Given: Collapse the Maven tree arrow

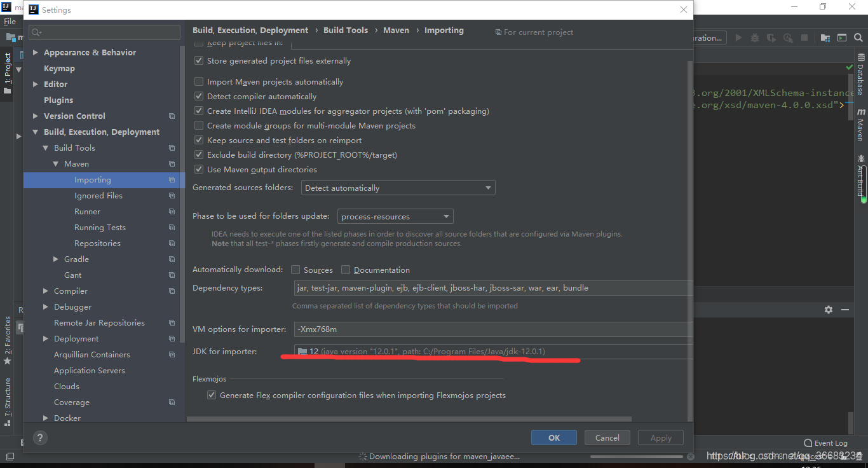Looking at the screenshot, I should pyautogui.click(x=56, y=164).
